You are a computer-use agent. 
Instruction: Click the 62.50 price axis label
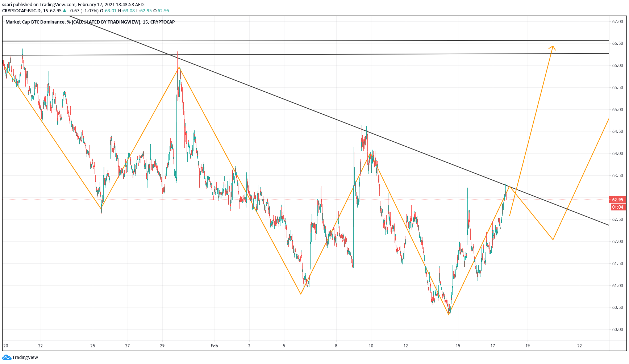617,219
